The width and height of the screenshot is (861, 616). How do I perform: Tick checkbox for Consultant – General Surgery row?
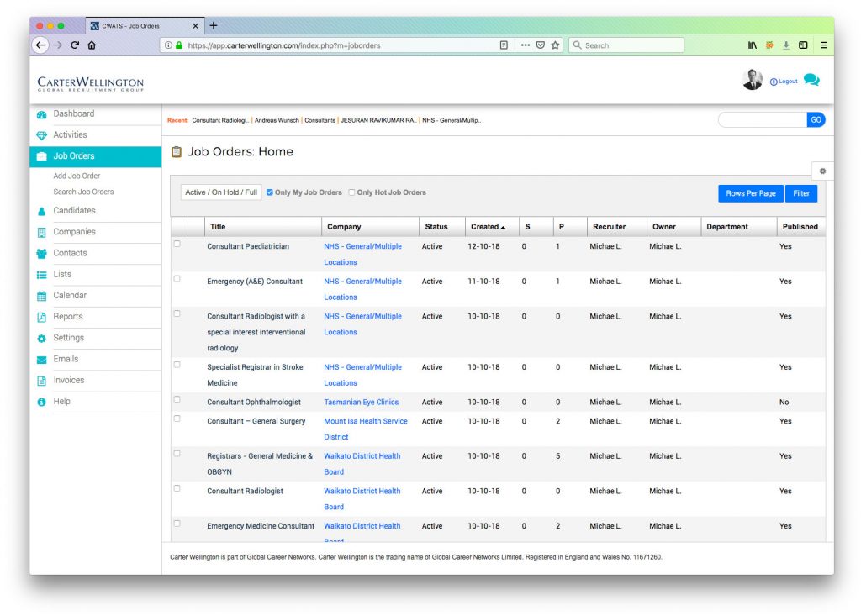[x=177, y=419]
